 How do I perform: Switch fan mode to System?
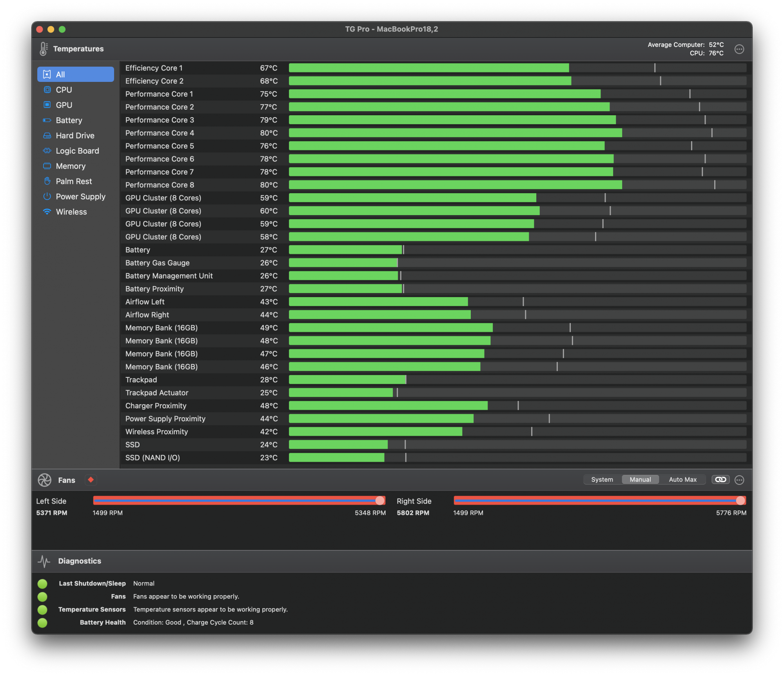coord(602,480)
